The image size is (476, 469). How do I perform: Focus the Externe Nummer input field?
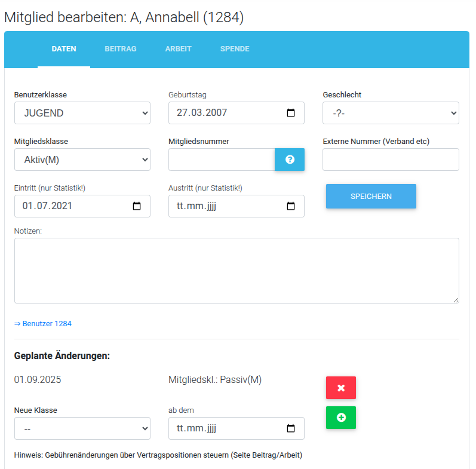tap(391, 160)
